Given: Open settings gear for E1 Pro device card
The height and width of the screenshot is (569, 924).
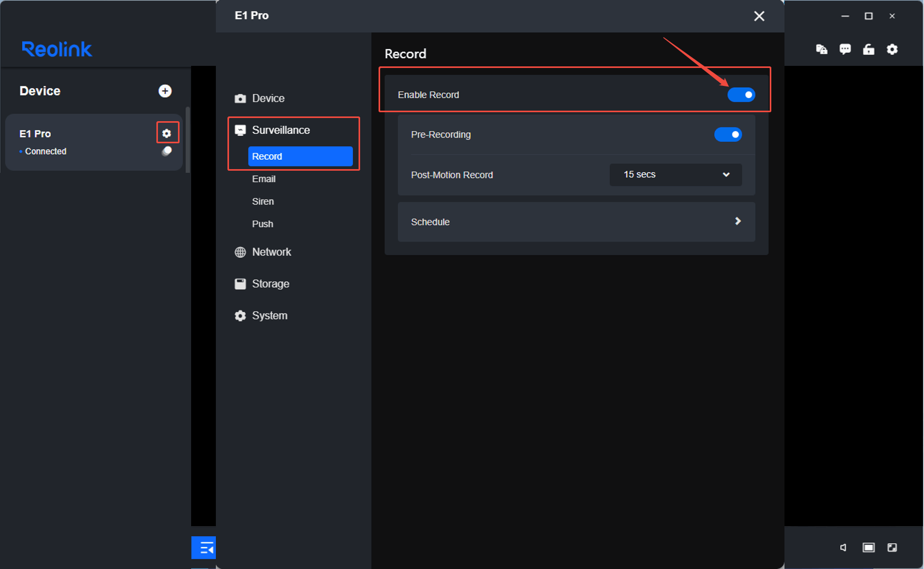Looking at the screenshot, I should coord(167,133).
